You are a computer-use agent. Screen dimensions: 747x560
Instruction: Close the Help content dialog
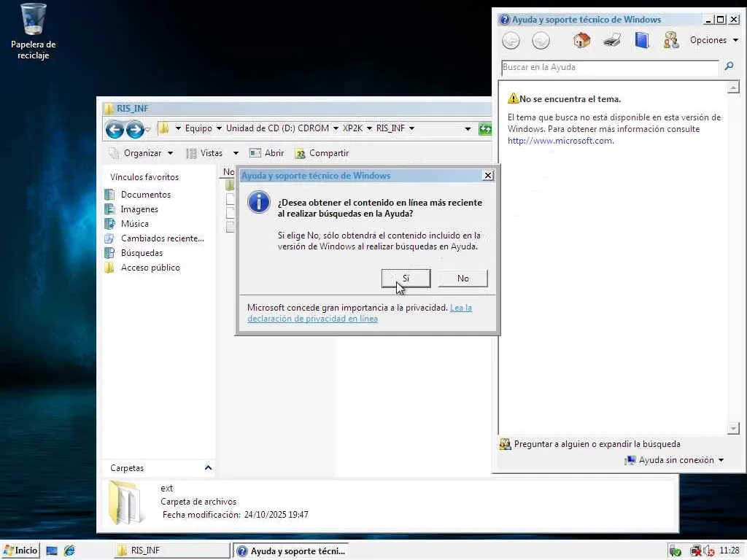pos(488,176)
